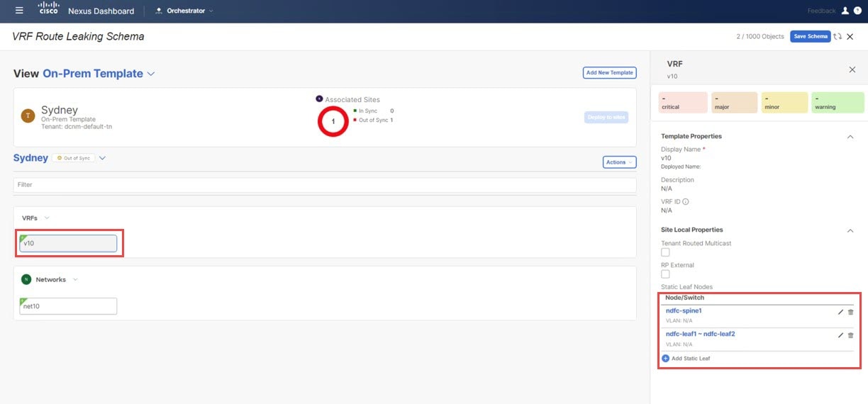Select the v10 VRF object
This screenshot has height=404, width=868.
point(68,243)
